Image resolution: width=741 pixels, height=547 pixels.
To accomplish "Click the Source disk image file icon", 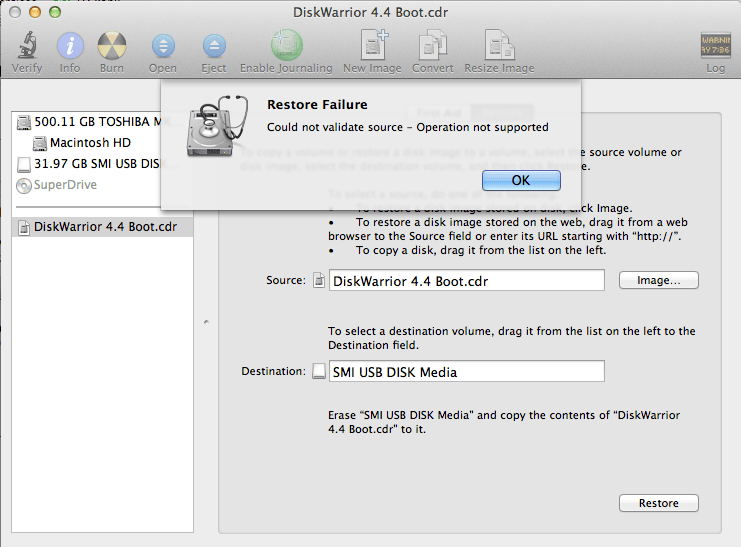I will (x=319, y=280).
